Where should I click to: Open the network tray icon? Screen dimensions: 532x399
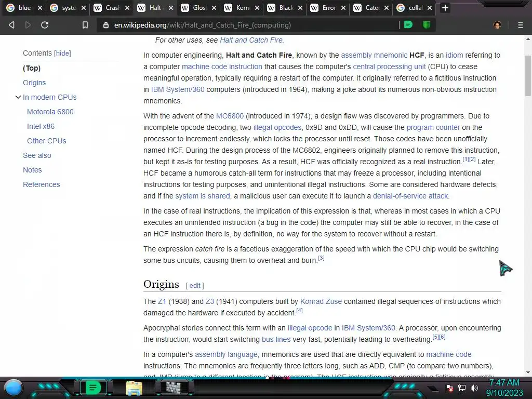pos(462,388)
